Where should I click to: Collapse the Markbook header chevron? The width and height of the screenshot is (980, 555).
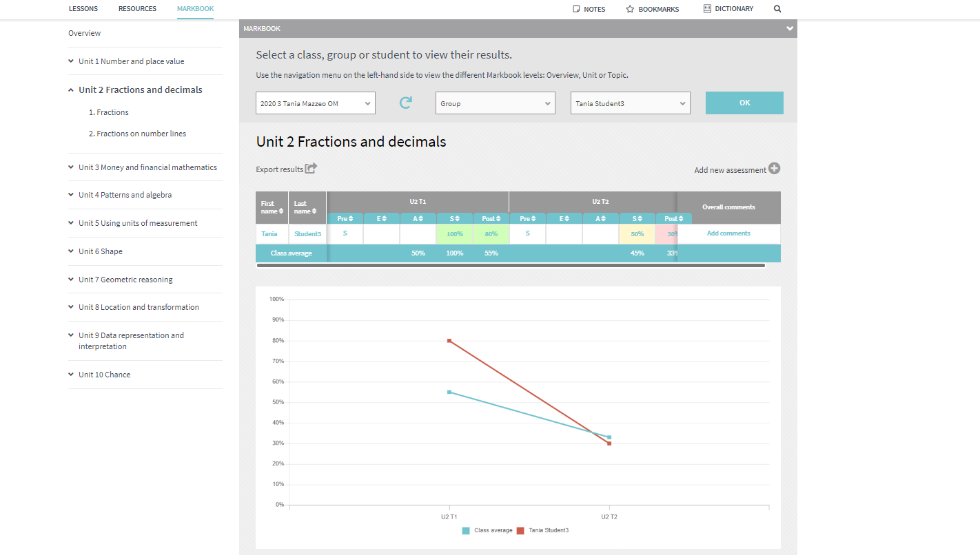(x=789, y=29)
